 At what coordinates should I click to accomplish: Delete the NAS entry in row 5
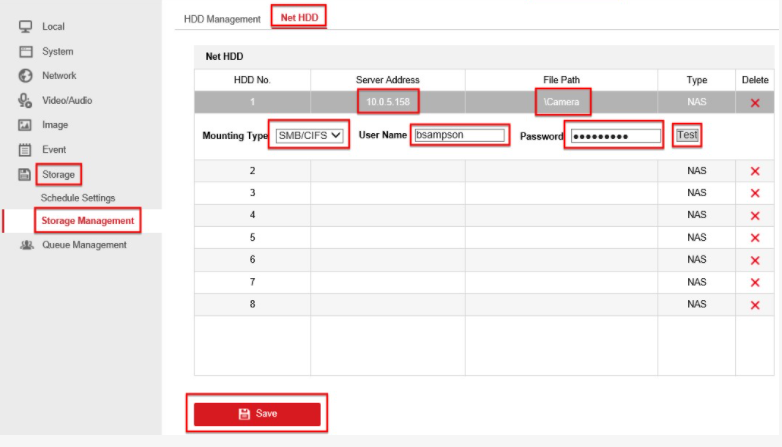pyautogui.click(x=754, y=238)
